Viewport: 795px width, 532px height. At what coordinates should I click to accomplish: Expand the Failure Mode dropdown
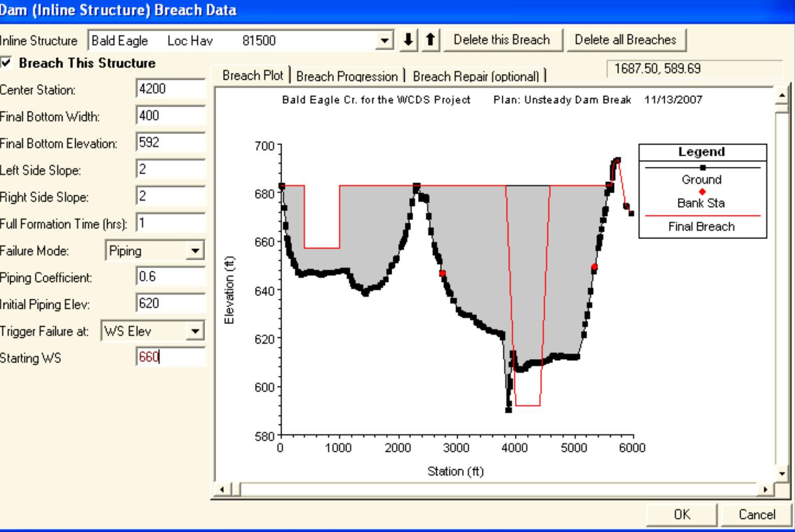pyautogui.click(x=195, y=251)
